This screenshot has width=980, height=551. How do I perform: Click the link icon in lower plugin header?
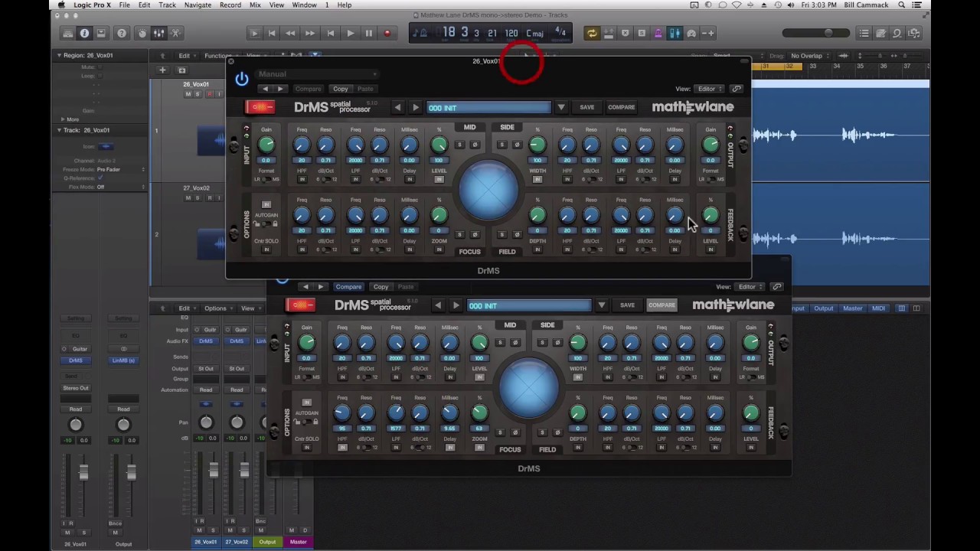point(777,287)
